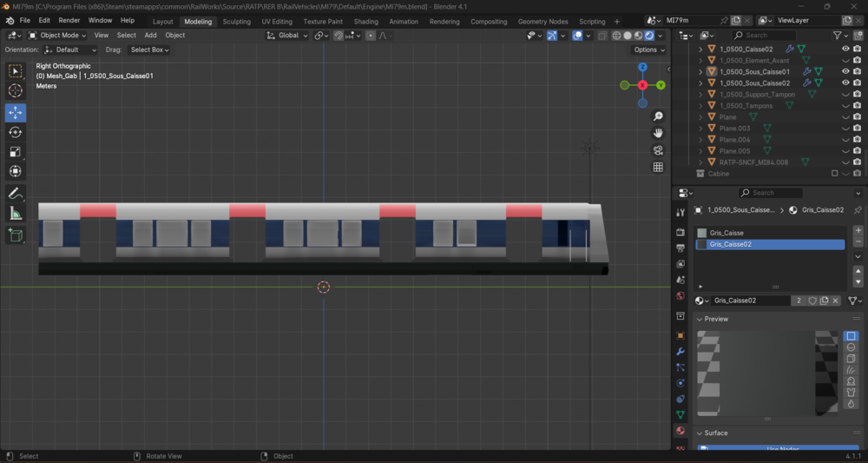Select the Rotate tool
868x463 pixels.
[16, 132]
